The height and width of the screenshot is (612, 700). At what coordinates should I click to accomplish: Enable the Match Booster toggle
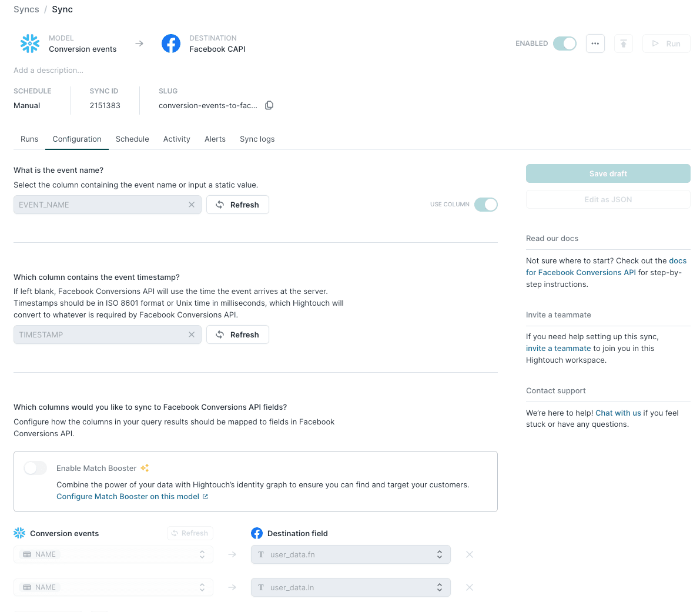pos(35,468)
